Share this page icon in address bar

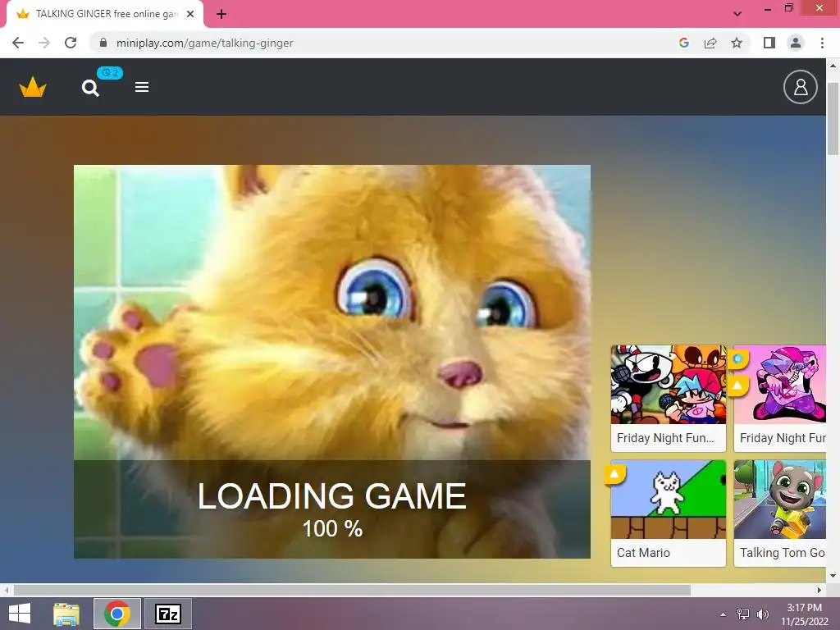(x=710, y=43)
